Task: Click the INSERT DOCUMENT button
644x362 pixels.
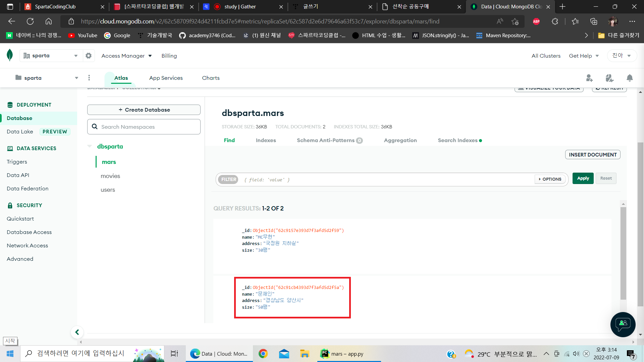Action: click(593, 155)
